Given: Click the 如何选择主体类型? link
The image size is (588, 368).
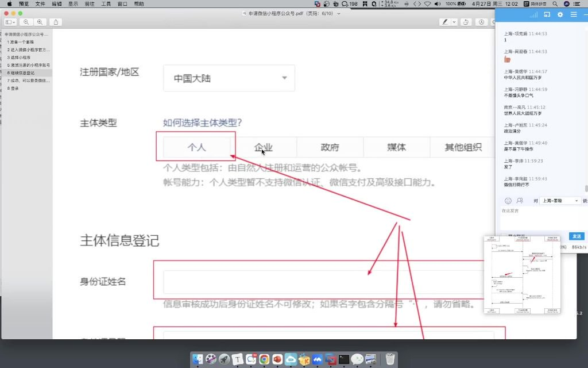Looking at the screenshot, I should (x=203, y=123).
